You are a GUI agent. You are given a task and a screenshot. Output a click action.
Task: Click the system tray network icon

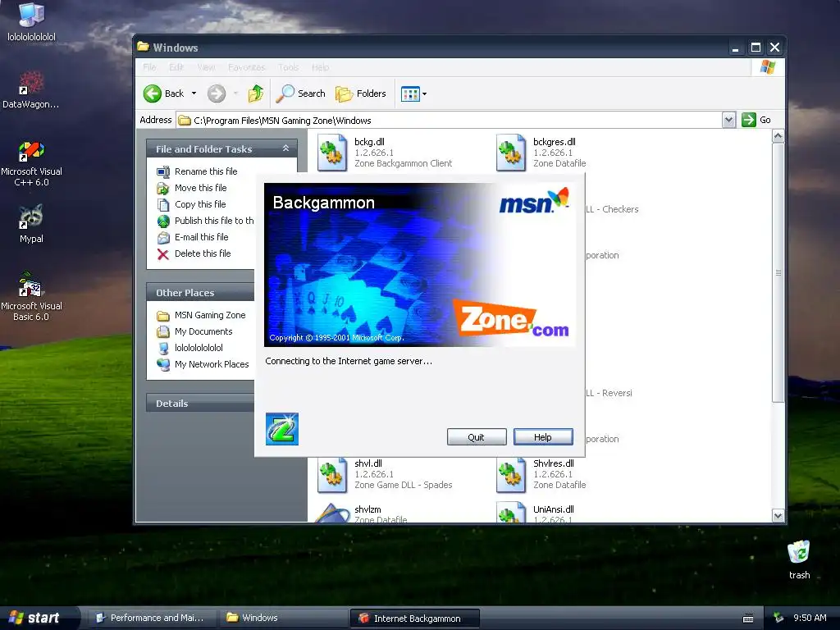(778, 619)
